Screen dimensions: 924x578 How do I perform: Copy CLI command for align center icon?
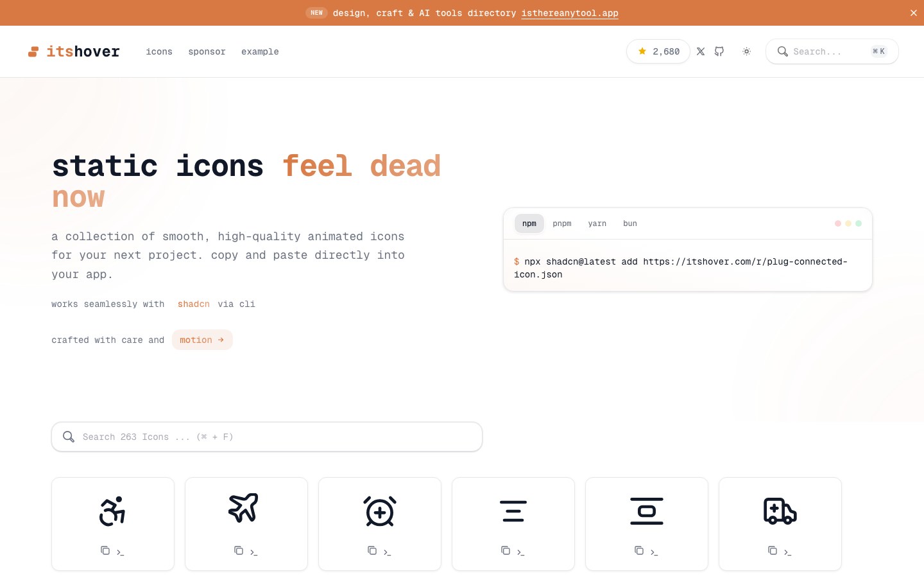coord(521,552)
